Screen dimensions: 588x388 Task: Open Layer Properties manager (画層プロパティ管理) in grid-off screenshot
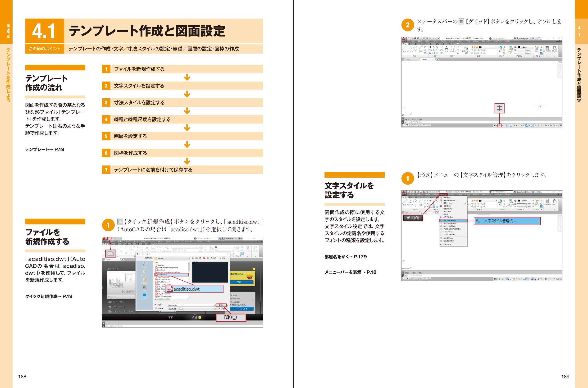(466, 50)
